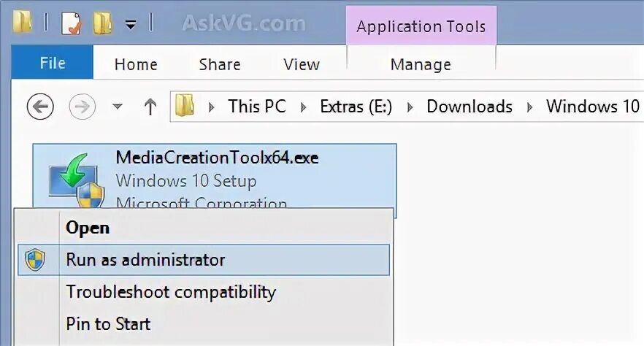
Task: Choose Run as administrator from context menu
Action: click(145, 260)
